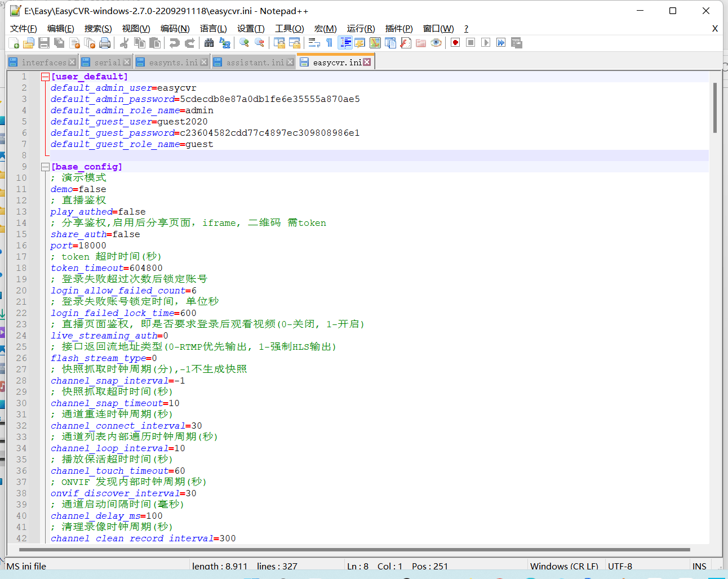Viewport: 728px width, 579px height.
Task: Click the UTF-8 encoding in status bar
Action: click(x=620, y=566)
